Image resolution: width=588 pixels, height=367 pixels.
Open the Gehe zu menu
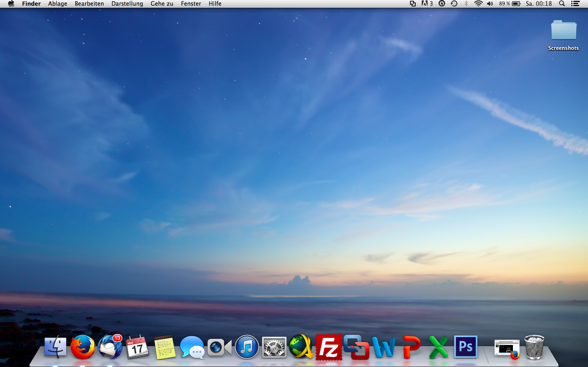coord(162,4)
